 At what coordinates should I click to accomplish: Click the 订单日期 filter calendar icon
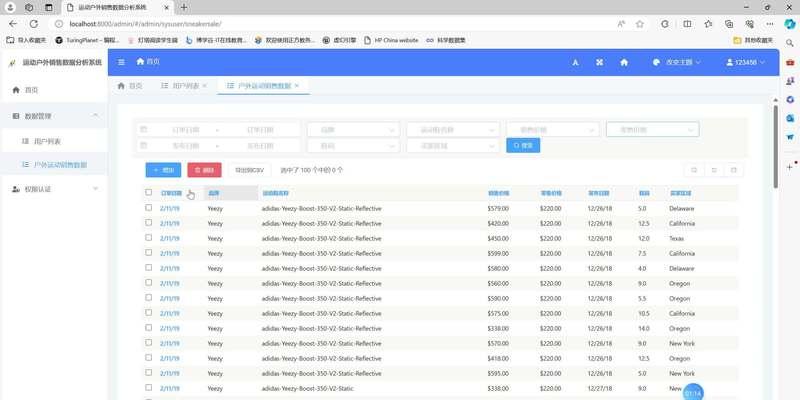click(x=143, y=130)
